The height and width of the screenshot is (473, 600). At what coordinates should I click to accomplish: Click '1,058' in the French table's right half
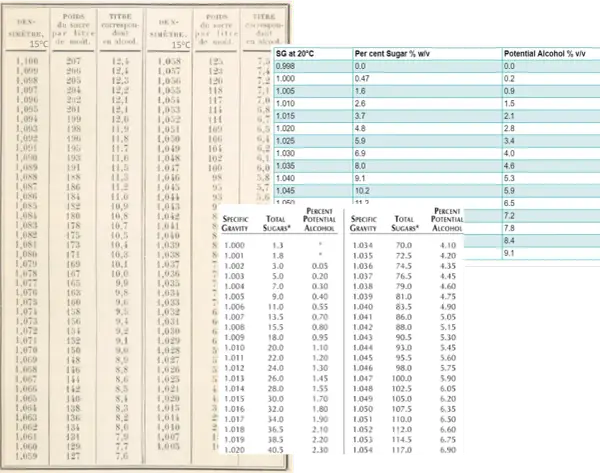point(169,61)
